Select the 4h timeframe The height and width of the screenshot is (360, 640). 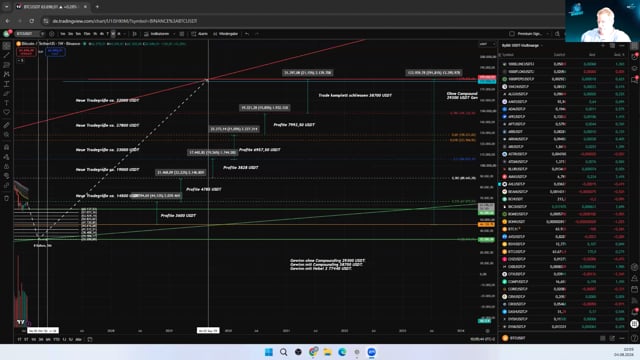tap(101, 34)
